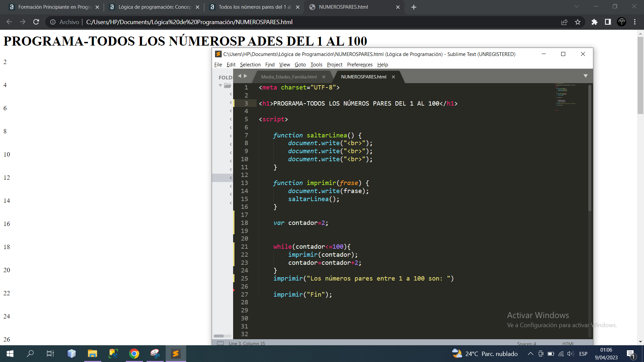Close the Todos los números pares tab

tap(298, 7)
